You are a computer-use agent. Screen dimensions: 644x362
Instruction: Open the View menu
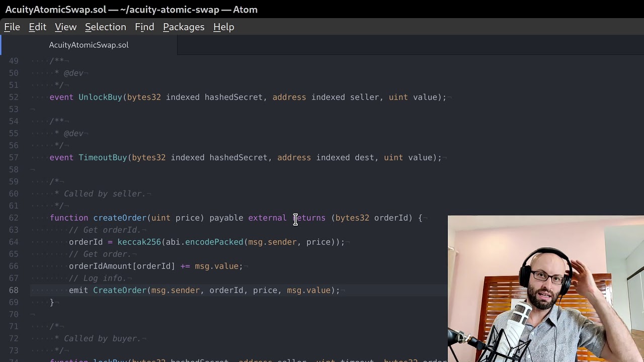pos(65,27)
